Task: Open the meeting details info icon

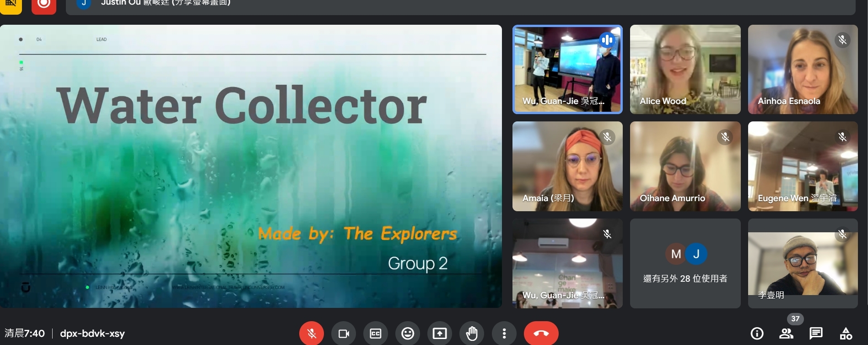Action: (x=757, y=334)
